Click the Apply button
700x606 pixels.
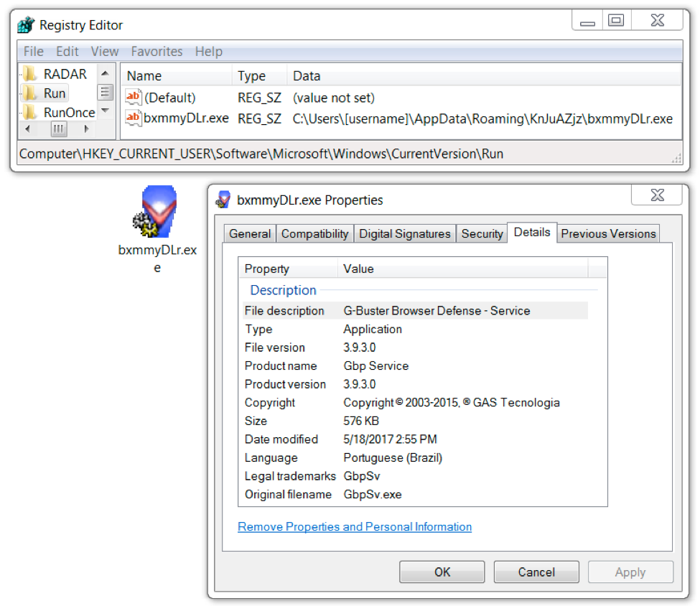click(630, 572)
